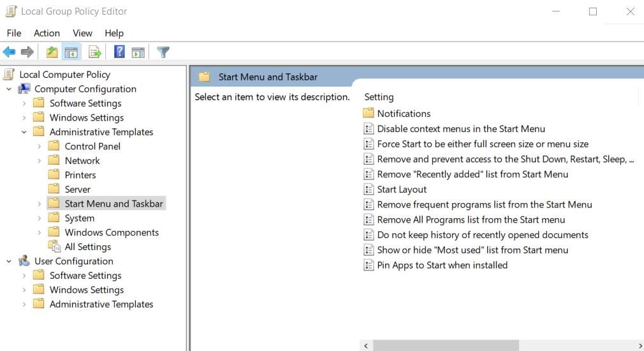The height and width of the screenshot is (351, 644).
Task: Click the Export List toolbar icon
Action: pyautogui.click(x=95, y=52)
